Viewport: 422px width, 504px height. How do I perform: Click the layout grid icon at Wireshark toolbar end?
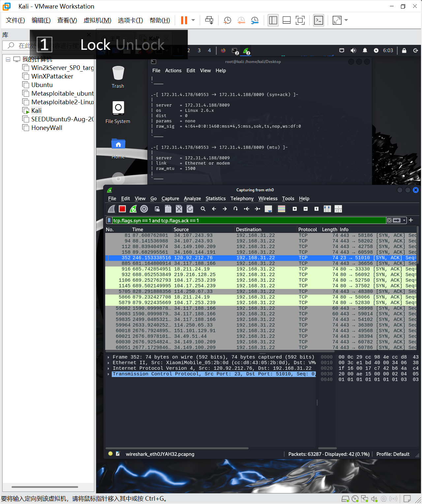tap(338, 209)
